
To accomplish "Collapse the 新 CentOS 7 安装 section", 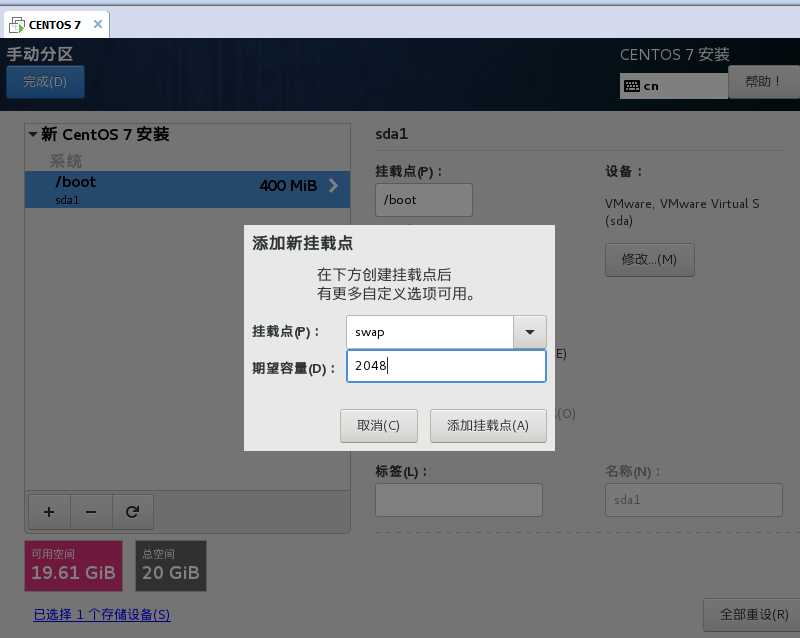I will tap(33, 134).
